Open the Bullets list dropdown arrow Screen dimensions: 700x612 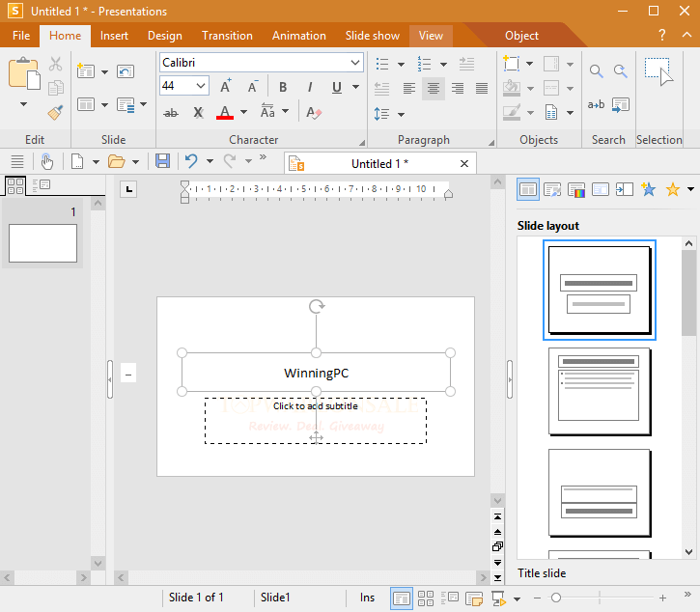click(x=401, y=65)
